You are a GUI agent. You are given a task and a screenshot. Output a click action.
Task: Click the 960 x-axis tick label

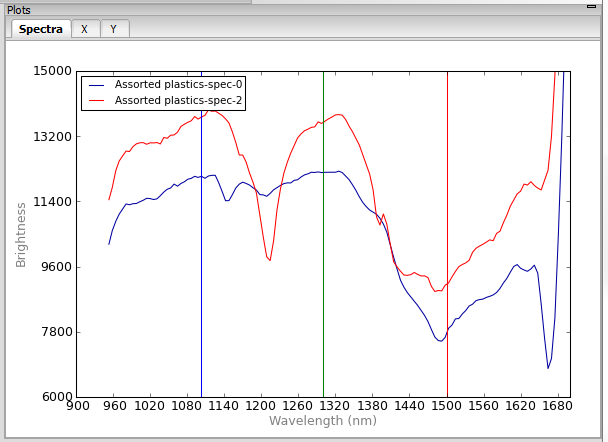click(114, 406)
